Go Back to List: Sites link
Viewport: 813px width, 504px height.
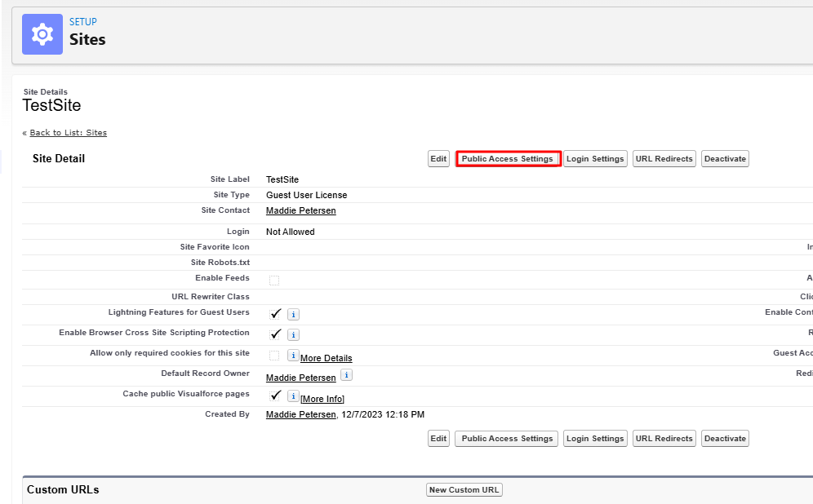69,133
